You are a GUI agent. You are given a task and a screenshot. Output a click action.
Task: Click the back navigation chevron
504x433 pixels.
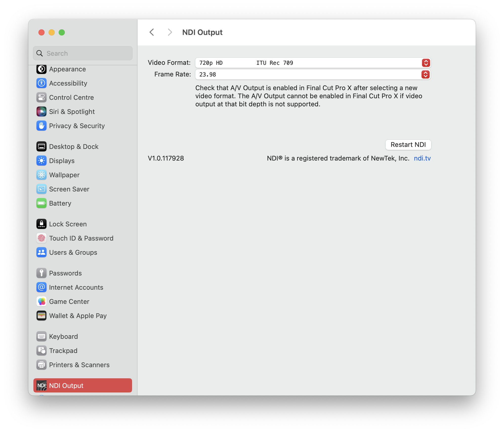[152, 32]
